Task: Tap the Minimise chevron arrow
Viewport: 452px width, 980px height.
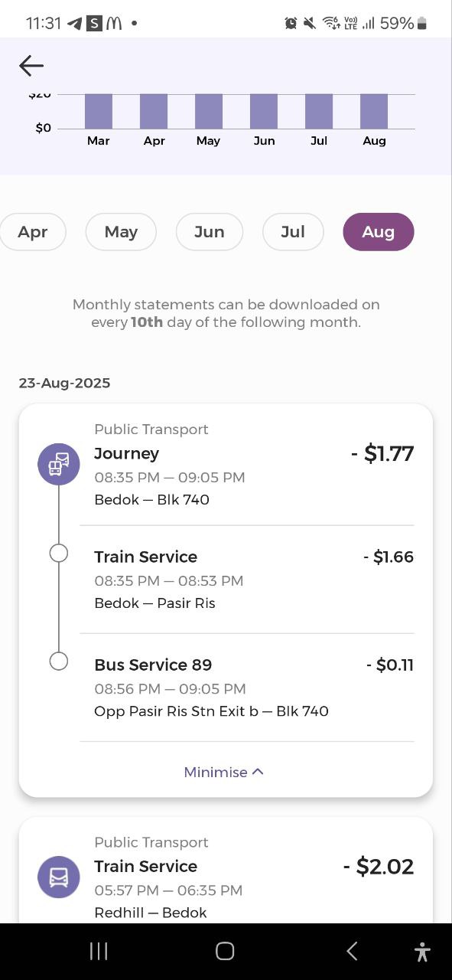Action: [258, 772]
